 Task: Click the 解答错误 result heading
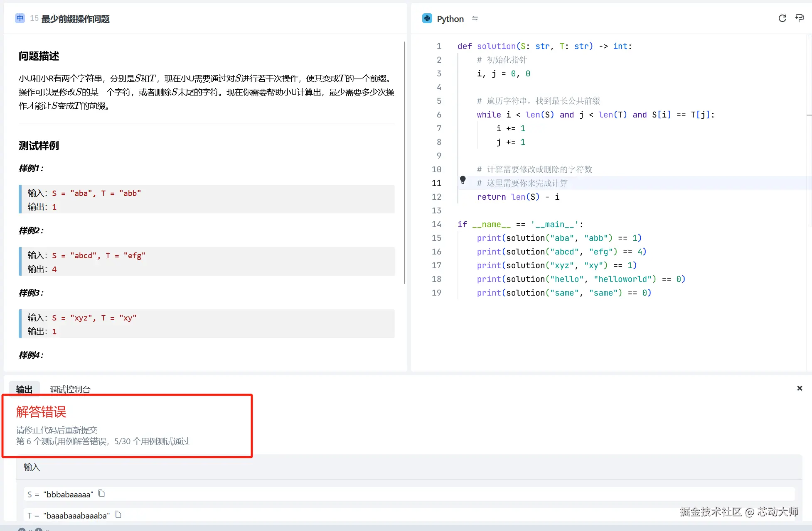point(41,412)
